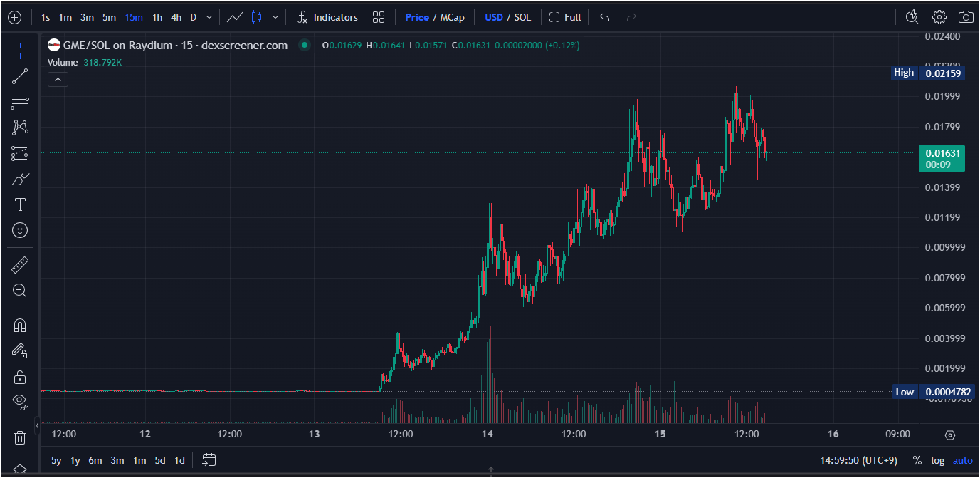980x478 pixels.
Task: Enter Full screen mode
Action: point(565,17)
